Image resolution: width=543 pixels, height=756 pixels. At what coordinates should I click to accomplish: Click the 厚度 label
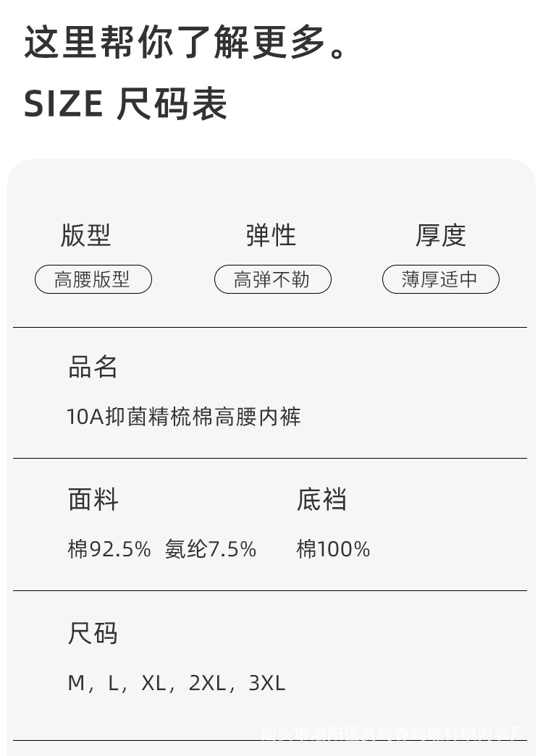440,235
